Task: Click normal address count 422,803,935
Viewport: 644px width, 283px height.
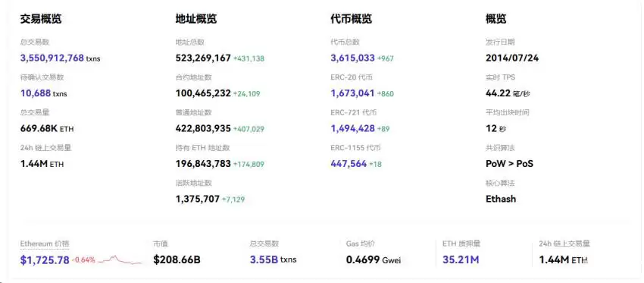Action: (203, 129)
